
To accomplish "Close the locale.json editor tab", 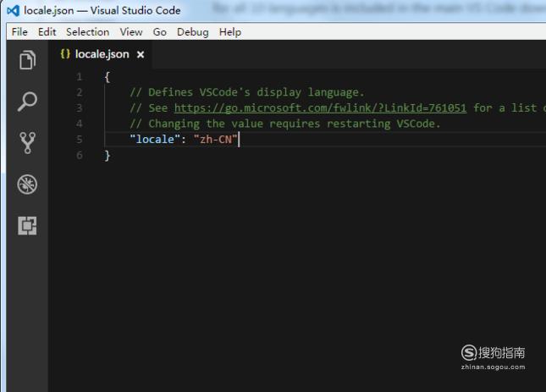I will tap(141, 55).
